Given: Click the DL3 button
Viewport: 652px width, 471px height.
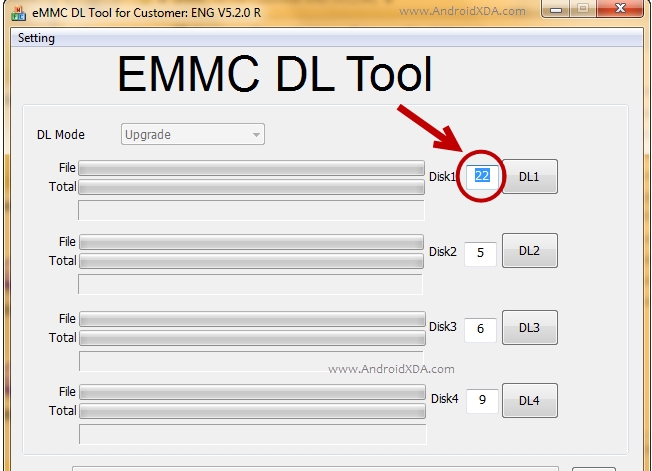Looking at the screenshot, I should (529, 328).
